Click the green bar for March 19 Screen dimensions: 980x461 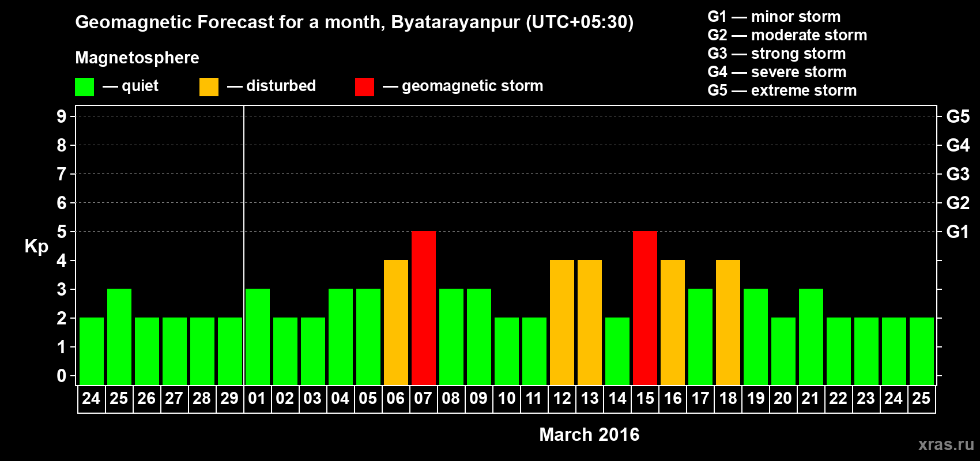point(756,337)
